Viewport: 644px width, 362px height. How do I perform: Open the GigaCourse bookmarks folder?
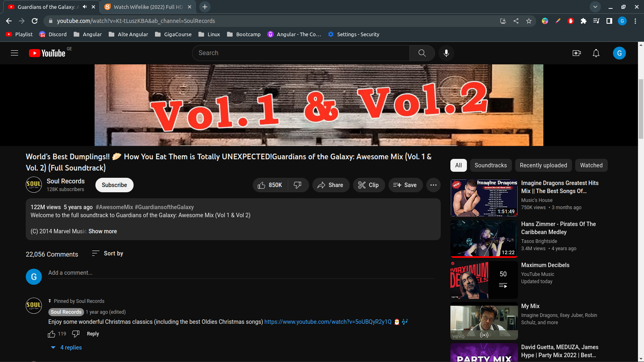pos(173,35)
